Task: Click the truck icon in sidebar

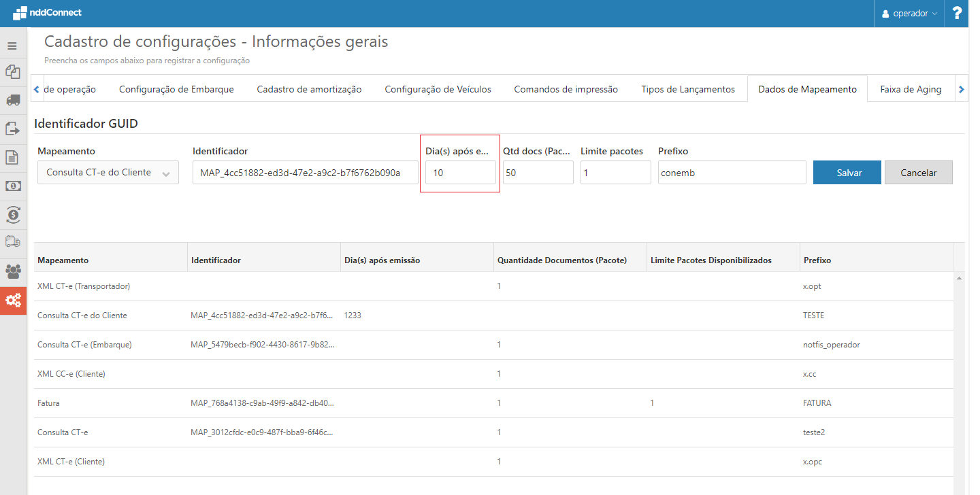Action: (12, 100)
